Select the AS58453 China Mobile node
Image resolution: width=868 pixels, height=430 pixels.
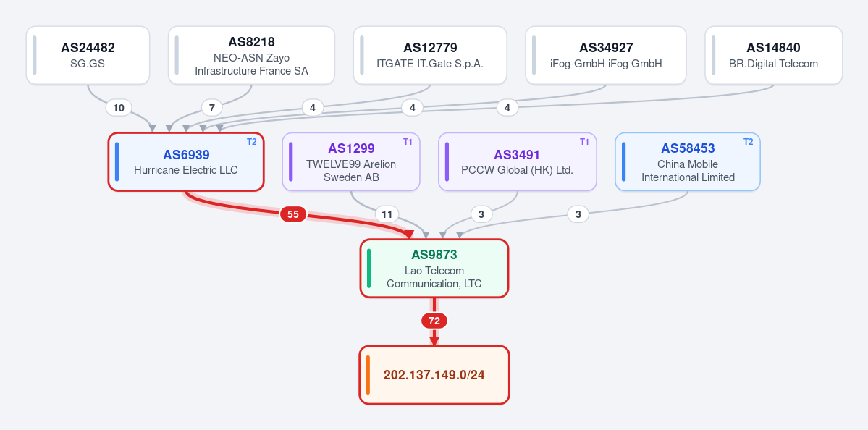tap(688, 161)
